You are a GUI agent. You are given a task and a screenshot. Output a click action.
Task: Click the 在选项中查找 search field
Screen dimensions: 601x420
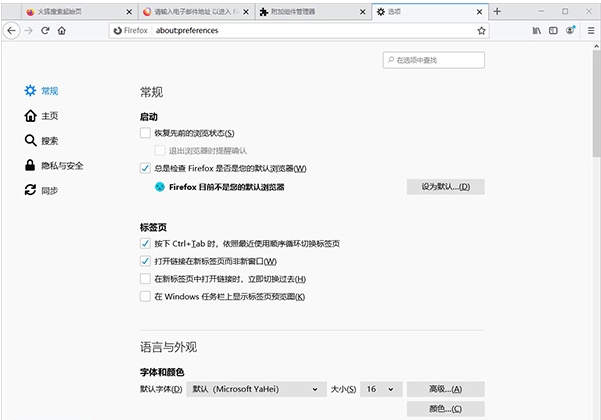point(434,60)
